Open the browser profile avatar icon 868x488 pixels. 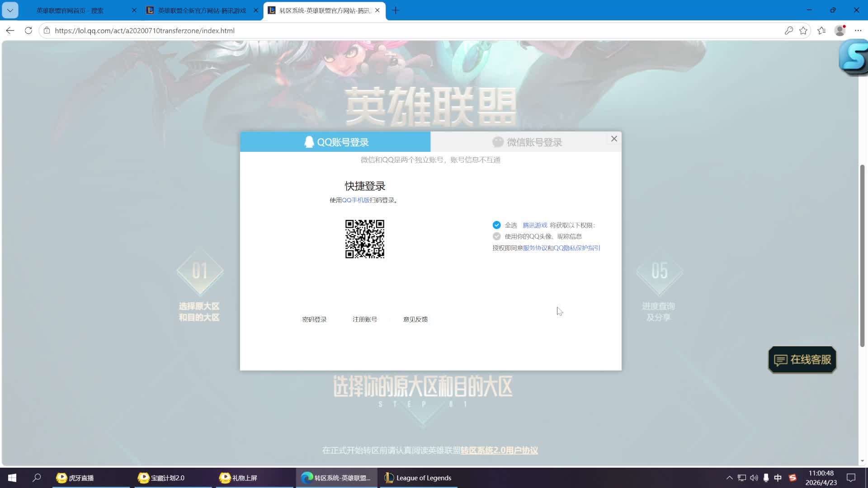(840, 30)
